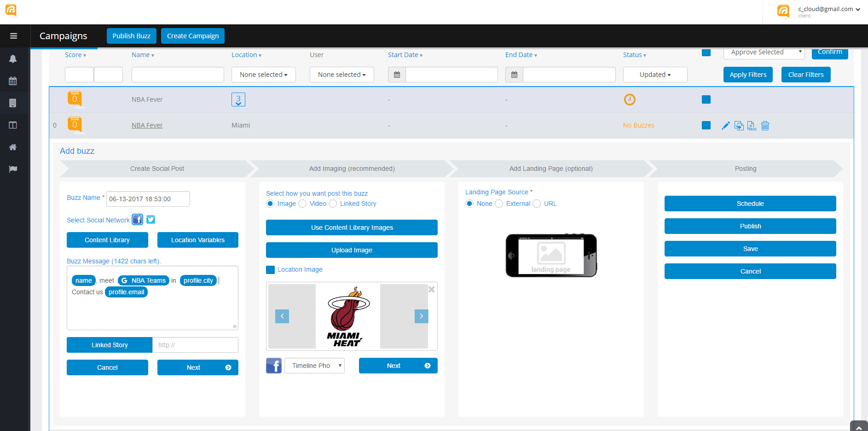Screen dimensions: 868x431
Task: Go to Add Landing Page step
Action: (551, 169)
